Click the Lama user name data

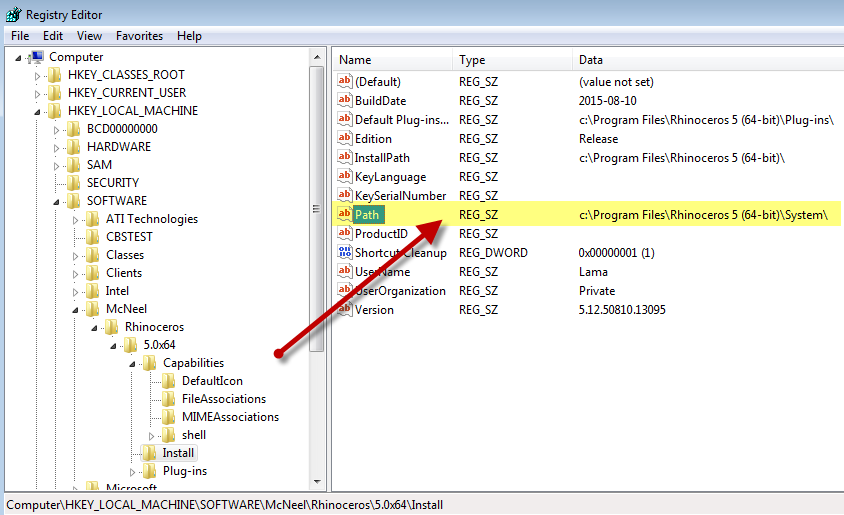click(x=593, y=272)
